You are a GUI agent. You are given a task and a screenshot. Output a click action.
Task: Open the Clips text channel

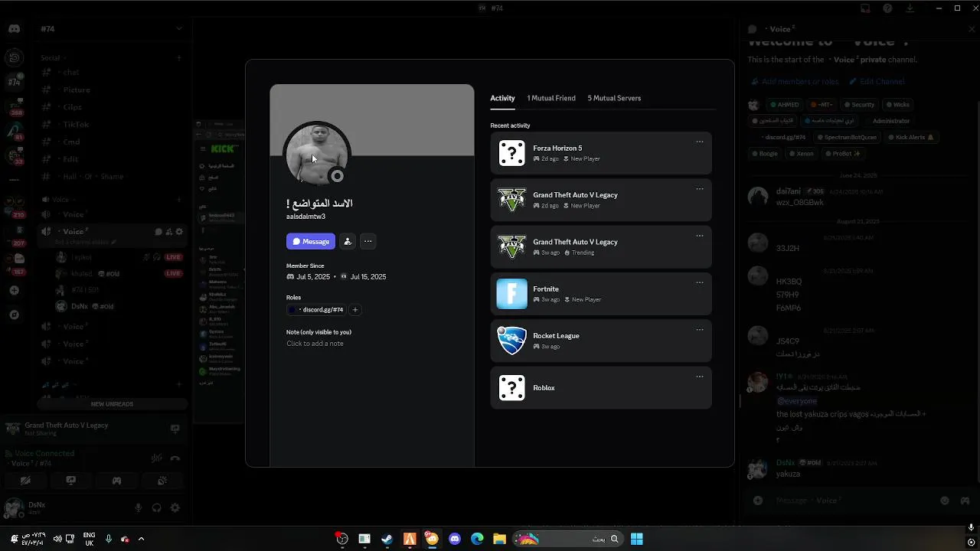[113, 107]
